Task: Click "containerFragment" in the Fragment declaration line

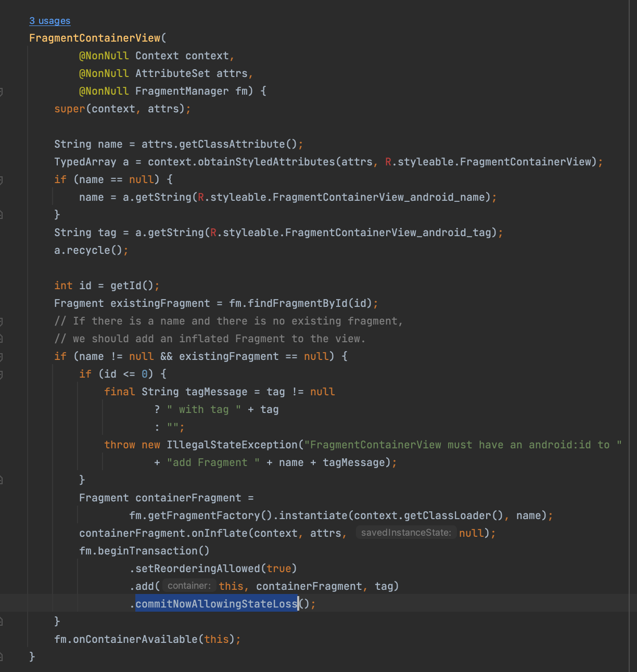Action: point(188,498)
